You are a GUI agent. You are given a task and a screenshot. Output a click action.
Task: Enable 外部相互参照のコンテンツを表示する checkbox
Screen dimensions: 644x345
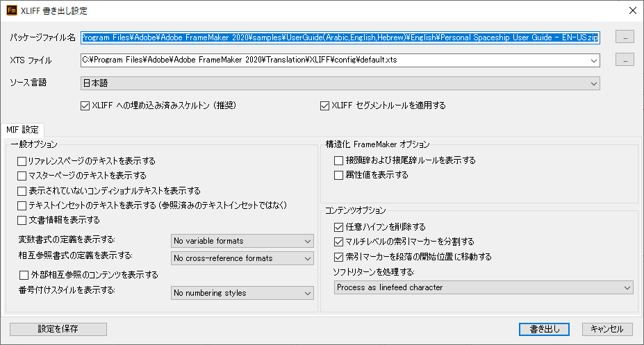(24, 275)
